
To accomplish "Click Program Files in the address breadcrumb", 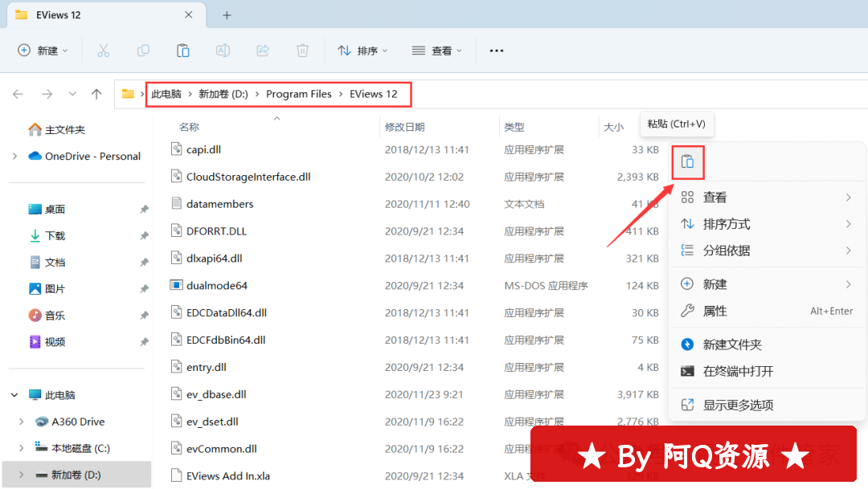I will [x=299, y=94].
